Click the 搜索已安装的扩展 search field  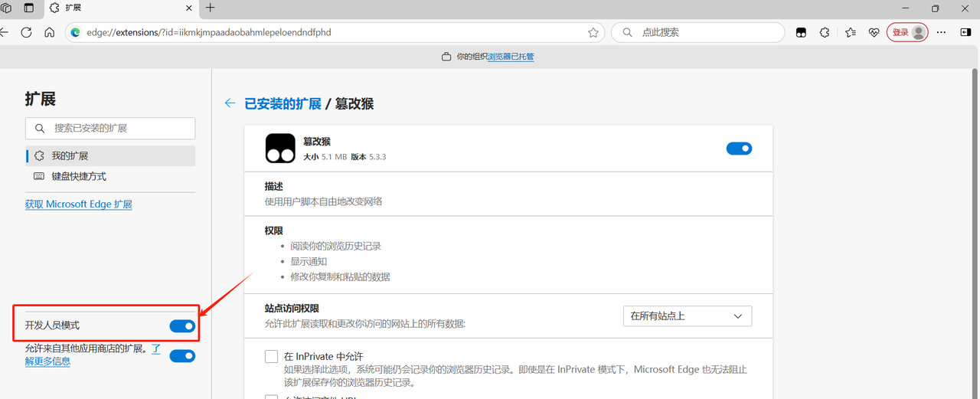coord(110,129)
